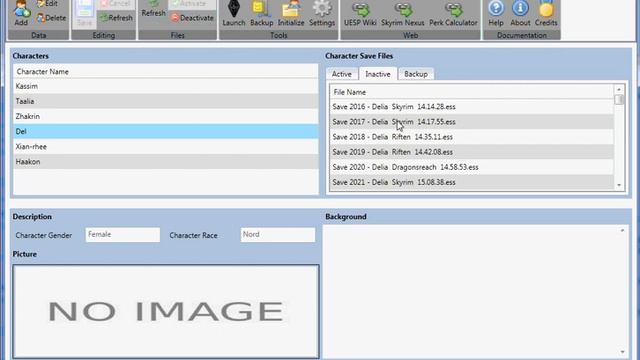Viewport: 640px width, 360px height.
Task: Click inside the Background text area
Action: click(471, 292)
